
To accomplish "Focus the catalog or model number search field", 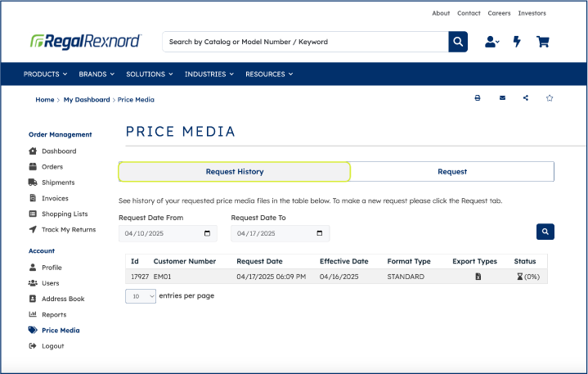I will click(305, 42).
